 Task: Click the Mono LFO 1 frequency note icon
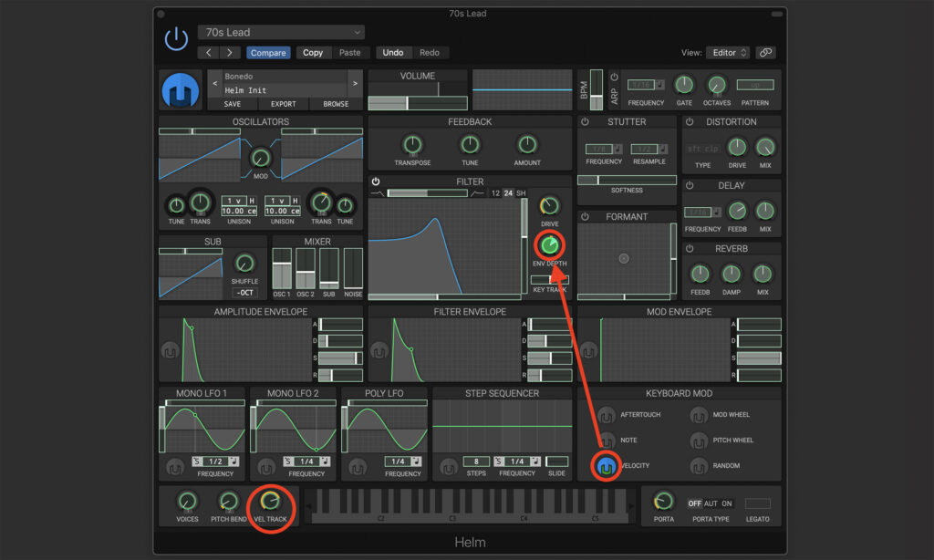[x=234, y=461]
